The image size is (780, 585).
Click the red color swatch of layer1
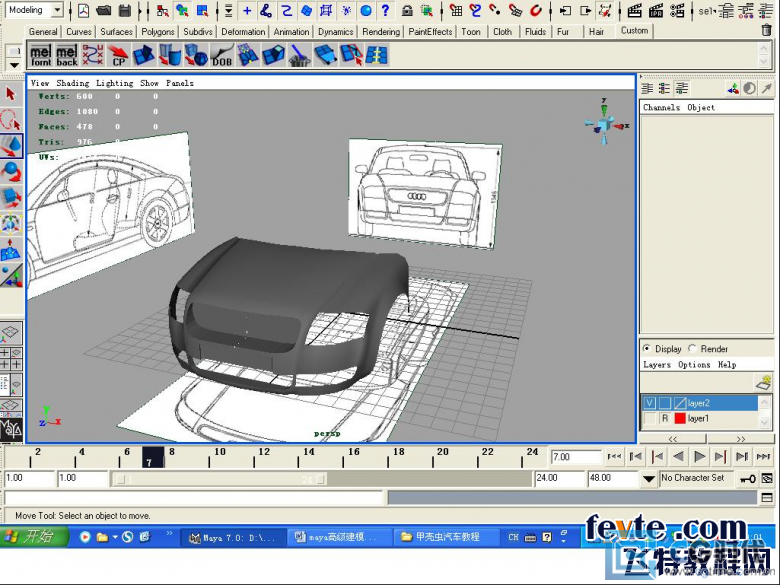(680, 419)
